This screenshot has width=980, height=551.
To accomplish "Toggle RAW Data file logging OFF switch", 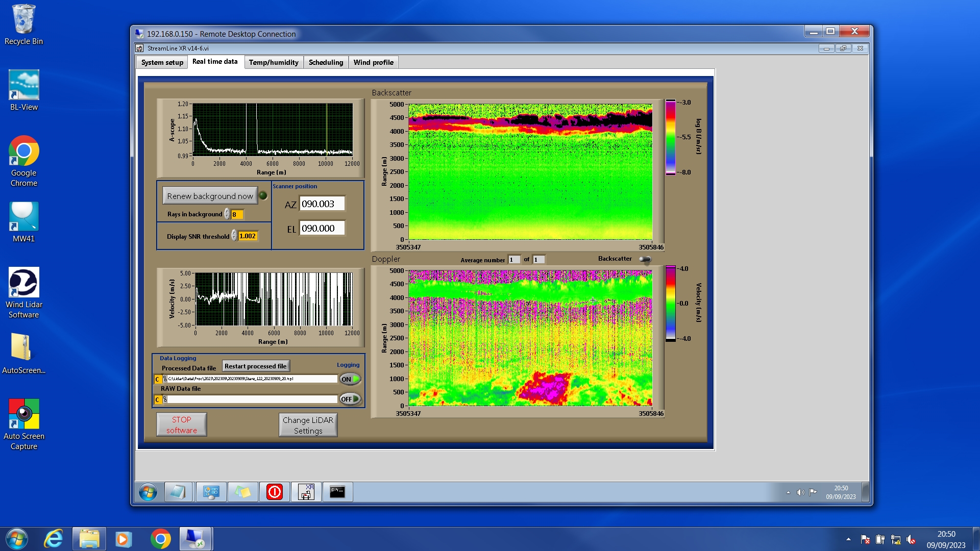I will (x=350, y=399).
